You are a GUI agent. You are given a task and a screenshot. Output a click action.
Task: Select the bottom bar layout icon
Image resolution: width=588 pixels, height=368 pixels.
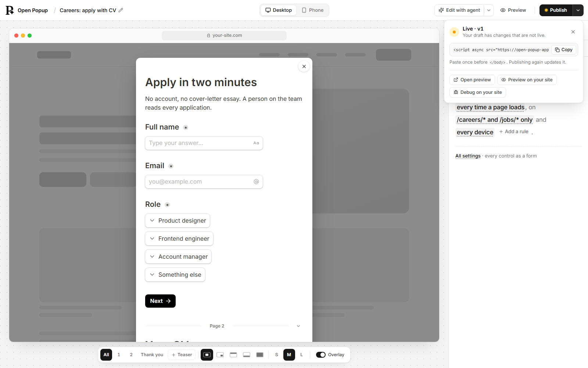coord(247,355)
